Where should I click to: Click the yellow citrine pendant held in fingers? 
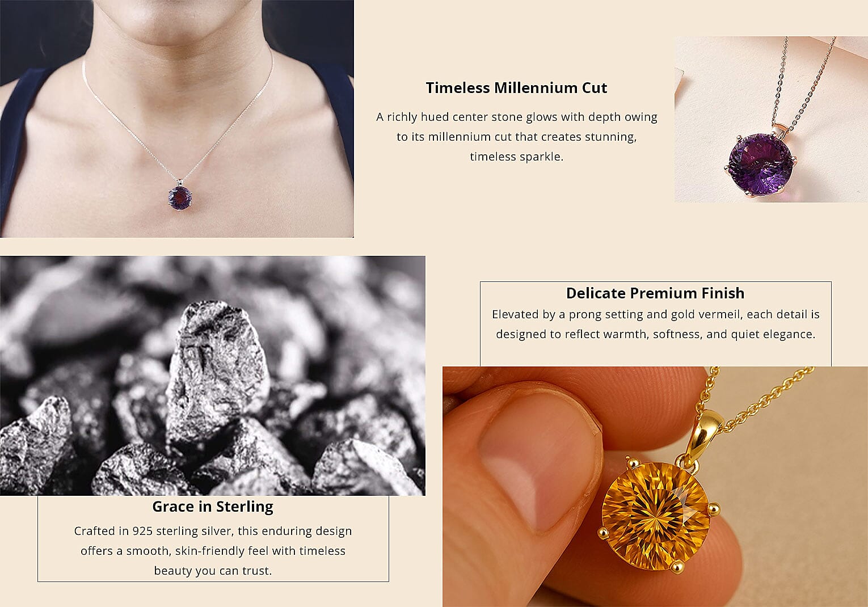point(655,487)
